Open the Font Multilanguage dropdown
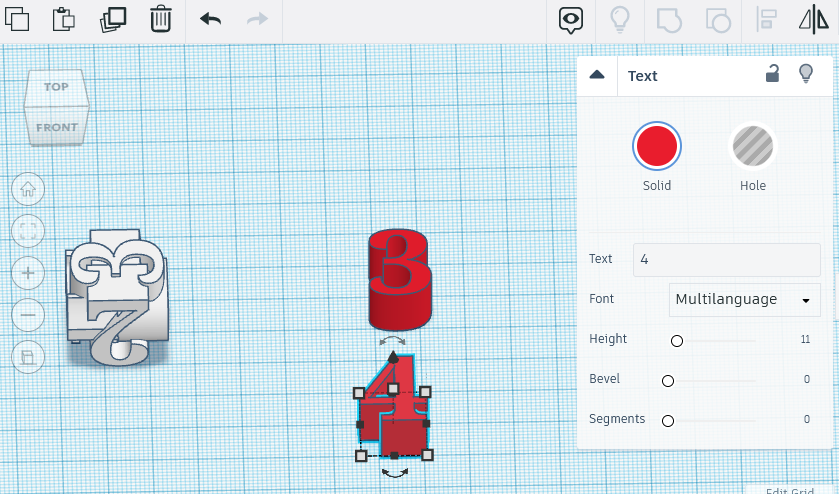Viewport: 839px width, 494px height. tap(744, 300)
